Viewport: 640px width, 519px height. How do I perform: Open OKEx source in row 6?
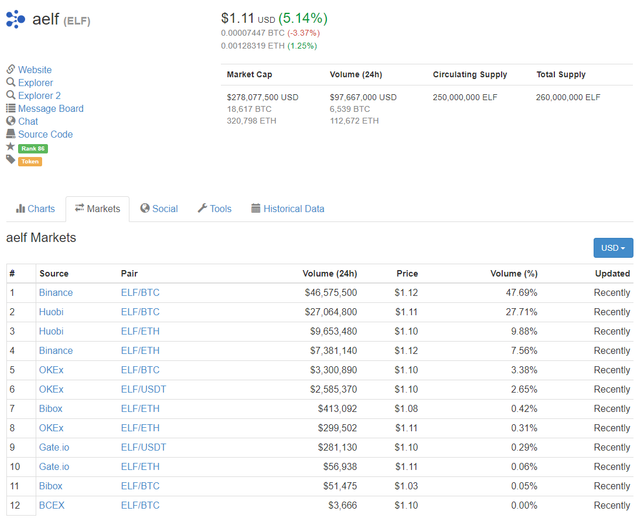point(51,389)
